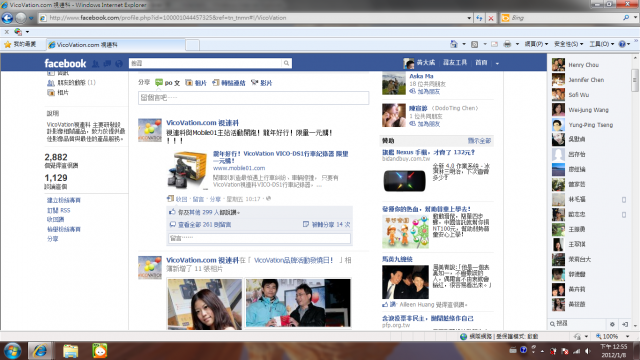The height and width of the screenshot is (360, 640).
Task: Open Facebook friend requests icon
Action: [x=96, y=64]
